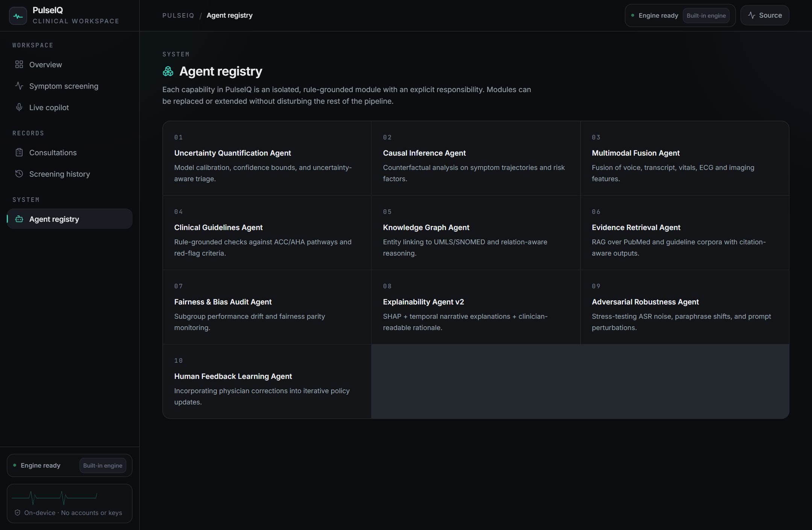Image resolution: width=812 pixels, height=530 pixels.
Task: Click the Live copilot microphone icon
Action: pos(19,107)
